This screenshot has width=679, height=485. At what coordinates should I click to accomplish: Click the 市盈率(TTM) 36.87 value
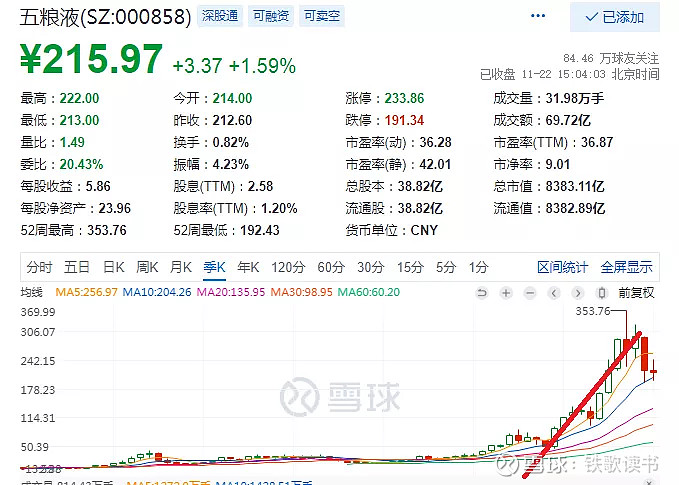pyautogui.click(x=597, y=142)
